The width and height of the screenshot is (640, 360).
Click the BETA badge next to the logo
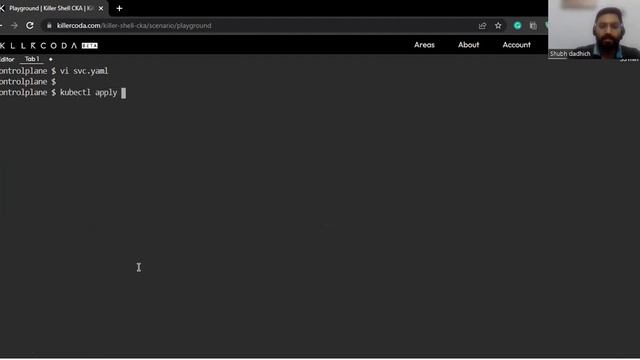[89, 46]
